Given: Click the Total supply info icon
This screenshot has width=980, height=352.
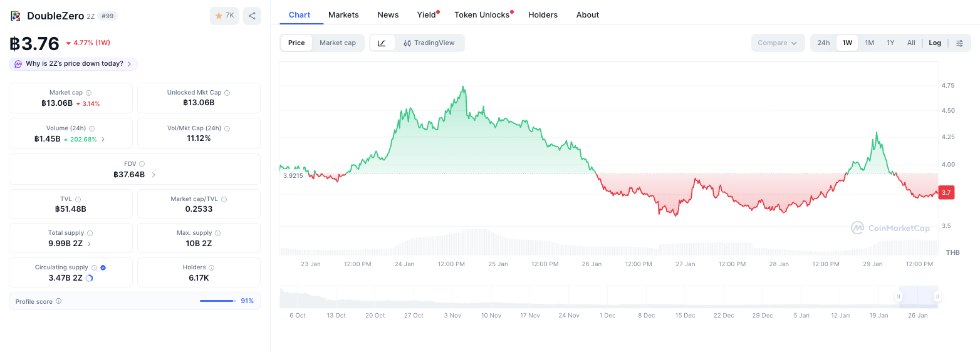Looking at the screenshot, I should pyautogui.click(x=90, y=233).
